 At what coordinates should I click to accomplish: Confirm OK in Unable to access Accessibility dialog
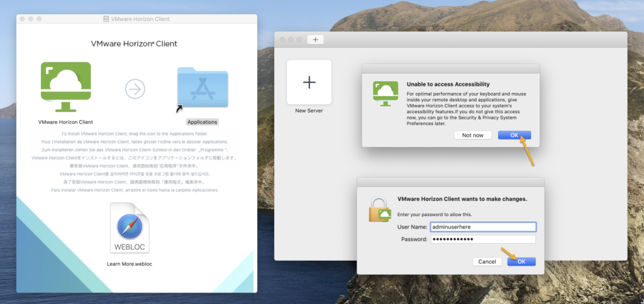(514, 135)
